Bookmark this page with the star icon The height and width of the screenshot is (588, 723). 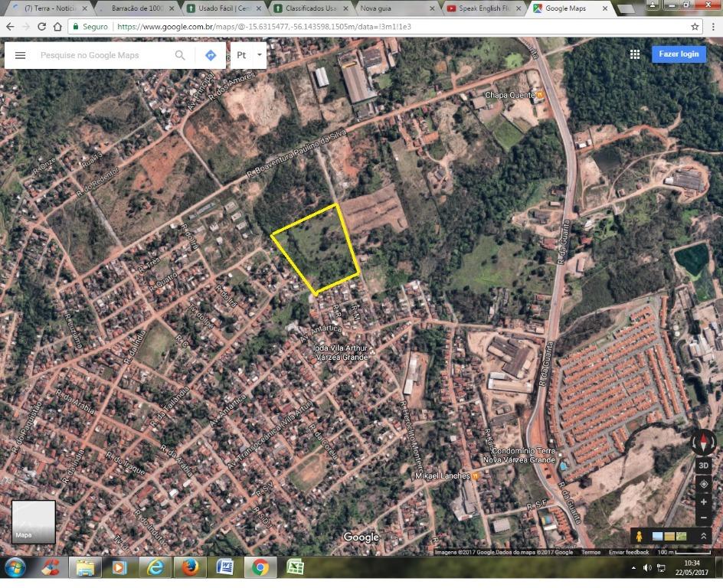[695, 26]
